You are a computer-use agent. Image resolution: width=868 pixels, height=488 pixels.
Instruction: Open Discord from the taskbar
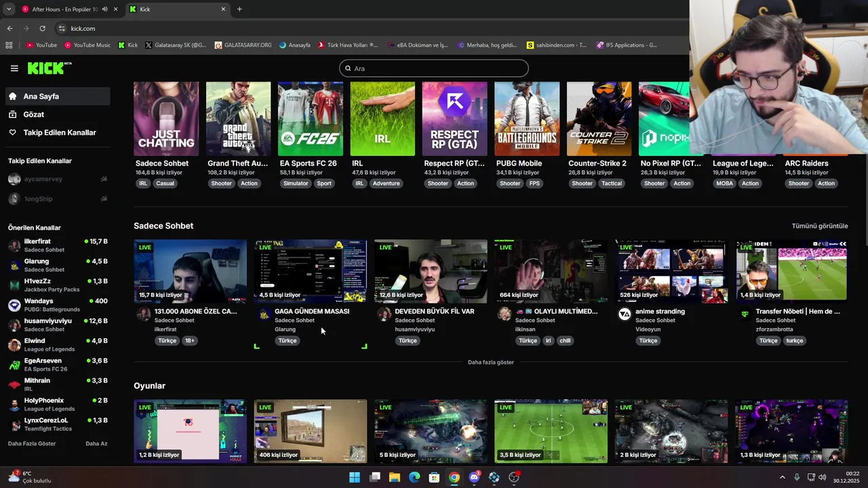click(x=474, y=477)
